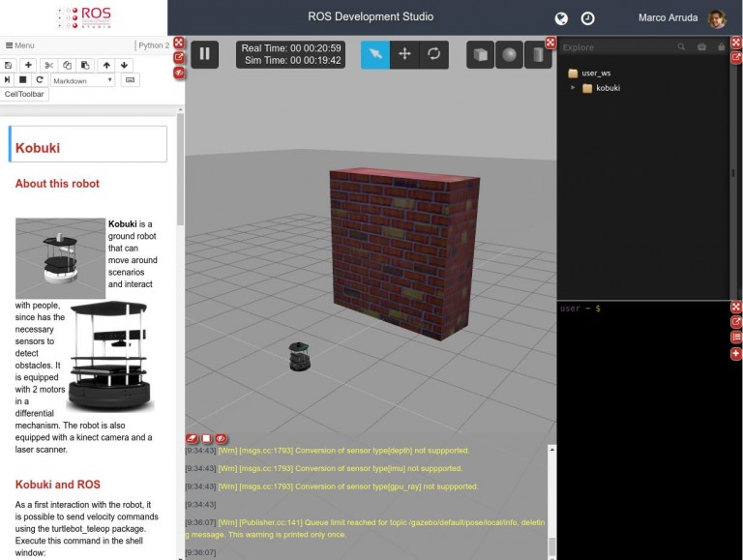Open the notebook Menu
This screenshot has height=560, width=743.
[20, 45]
